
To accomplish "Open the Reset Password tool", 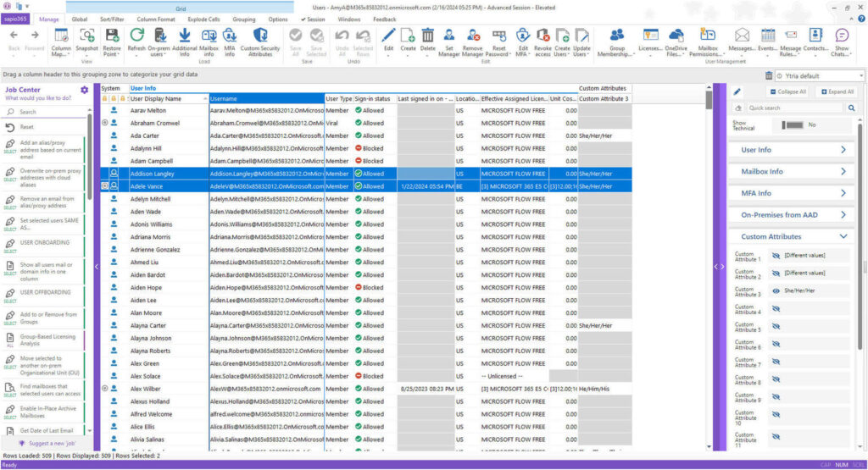I will click(499, 36).
